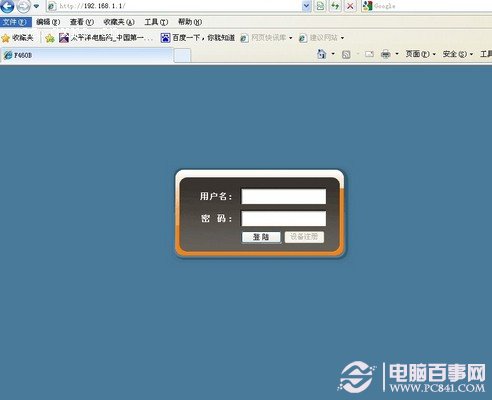Viewport: 492px width, 400px height.
Task: Open the 文件 menu
Action: click(15, 22)
